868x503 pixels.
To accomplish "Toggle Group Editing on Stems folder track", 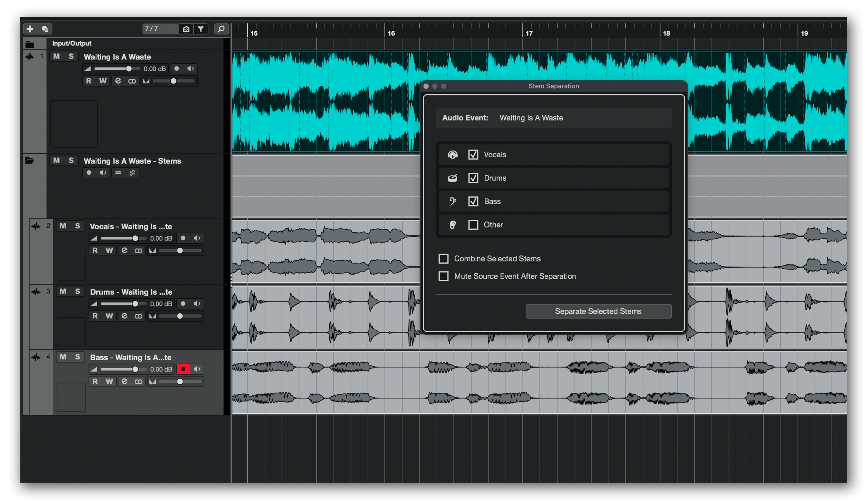I will coord(119,173).
